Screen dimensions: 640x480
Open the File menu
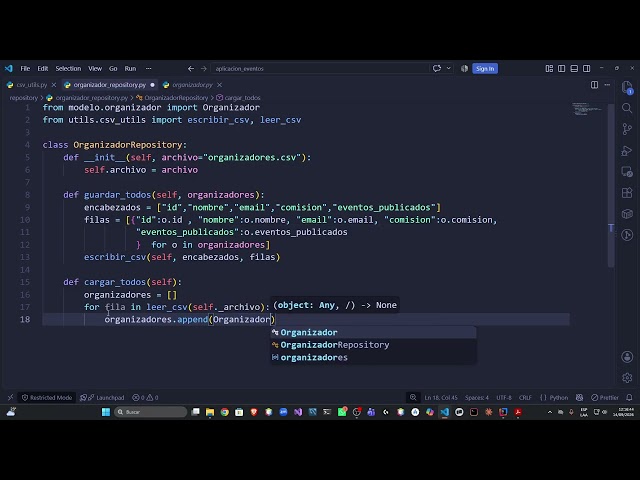point(25,69)
